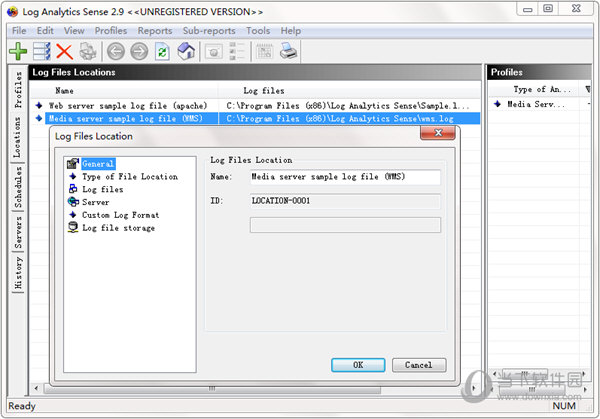Click the OK button
The image size is (600, 419).
pyautogui.click(x=358, y=365)
